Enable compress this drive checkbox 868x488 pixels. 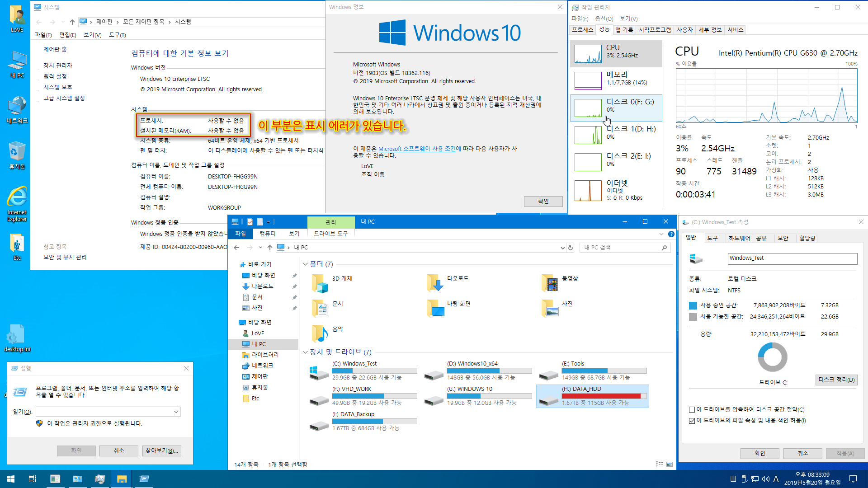click(x=692, y=410)
